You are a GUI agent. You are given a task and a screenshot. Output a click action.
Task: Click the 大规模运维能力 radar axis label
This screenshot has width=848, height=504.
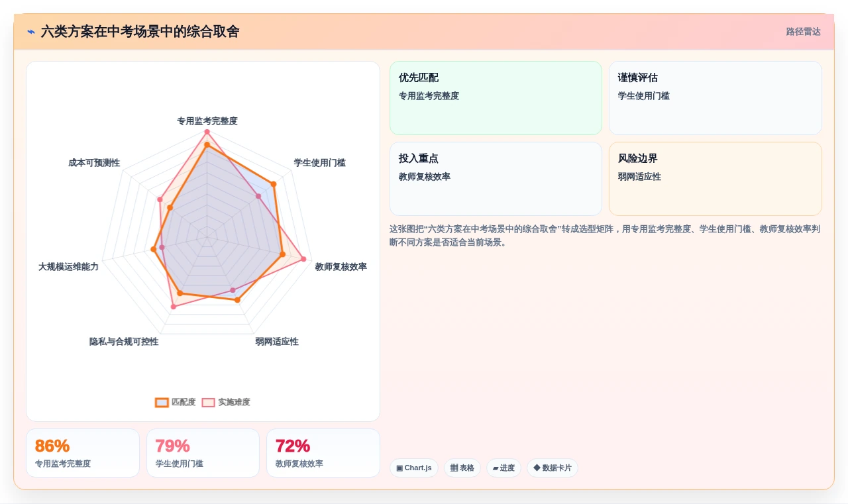pos(68,266)
